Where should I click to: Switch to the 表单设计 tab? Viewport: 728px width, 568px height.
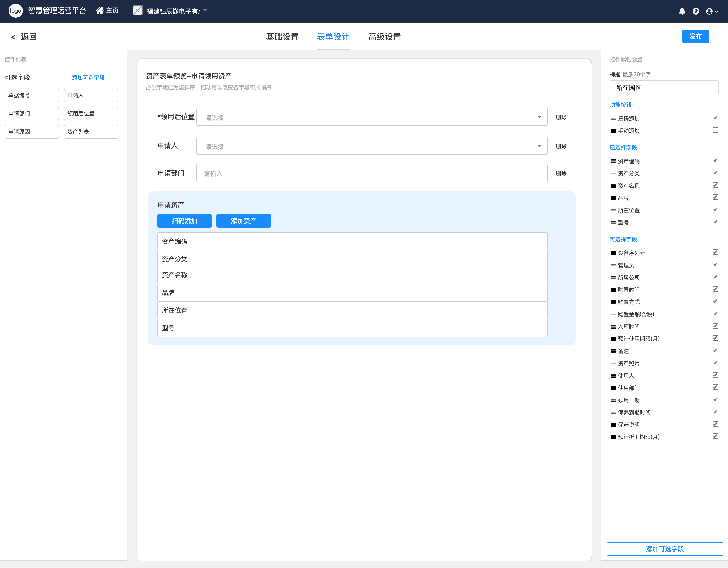pyautogui.click(x=333, y=37)
